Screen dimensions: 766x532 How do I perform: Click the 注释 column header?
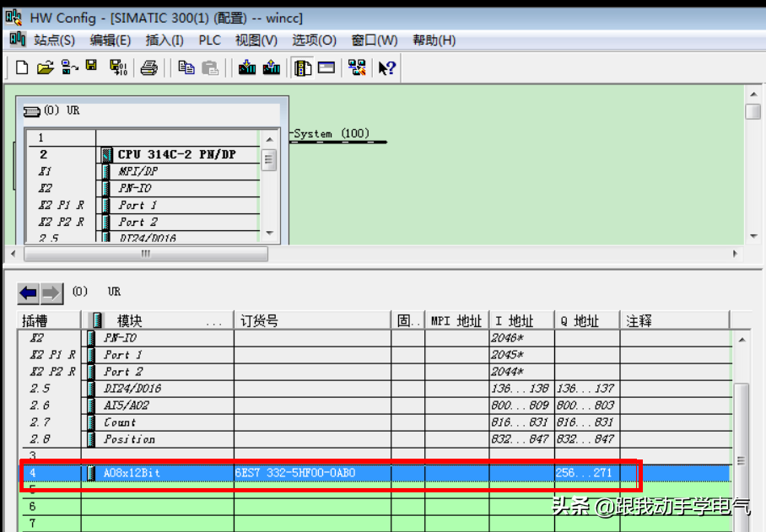pos(675,320)
